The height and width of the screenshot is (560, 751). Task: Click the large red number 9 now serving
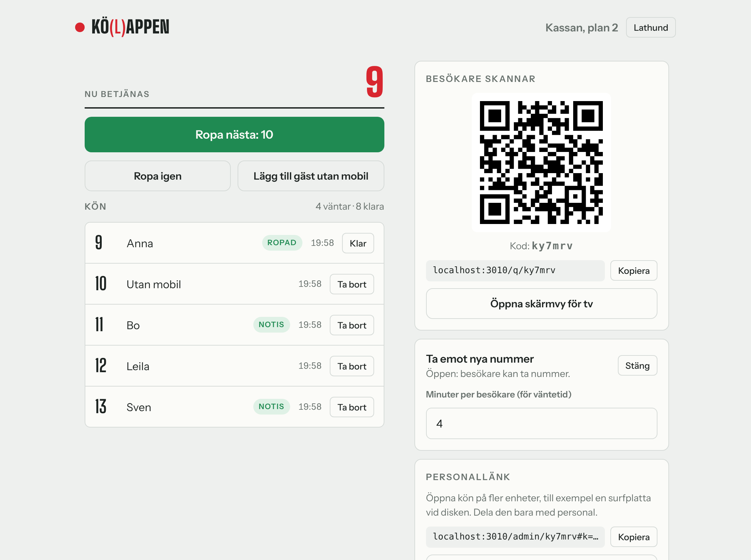pyautogui.click(x=374, y=82)
